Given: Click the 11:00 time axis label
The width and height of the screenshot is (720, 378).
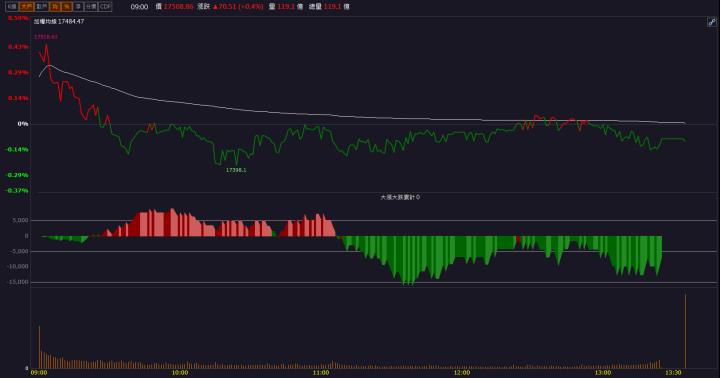Looking at the screenshot, I should point(321,372).
